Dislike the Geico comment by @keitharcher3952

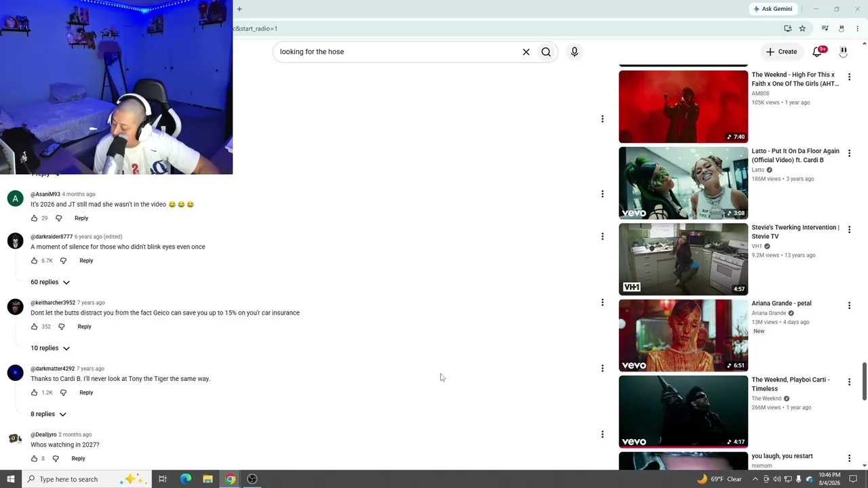tap(61, 327)
